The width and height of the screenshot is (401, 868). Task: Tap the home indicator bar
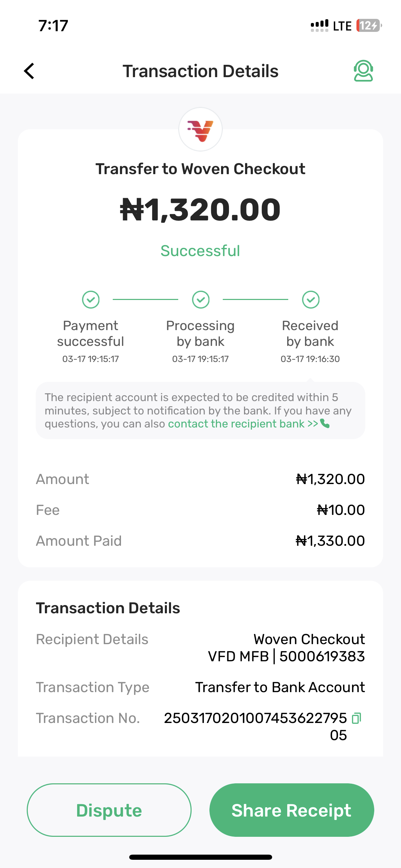point(200,857)
